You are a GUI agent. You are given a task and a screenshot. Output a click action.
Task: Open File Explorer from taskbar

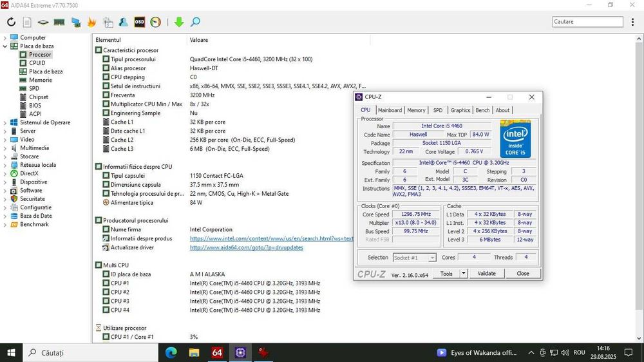(x=194, y=352)
